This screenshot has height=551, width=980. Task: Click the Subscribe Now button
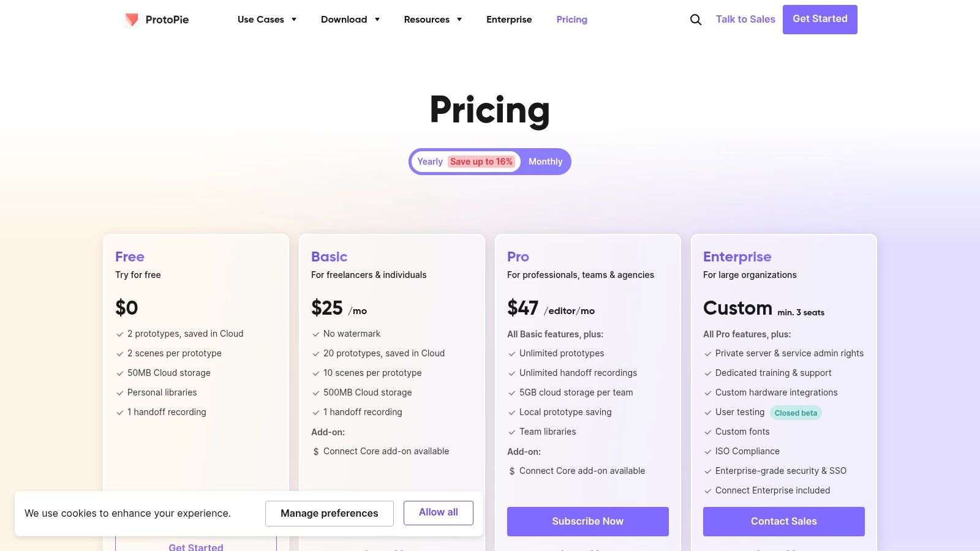(587, 522)
